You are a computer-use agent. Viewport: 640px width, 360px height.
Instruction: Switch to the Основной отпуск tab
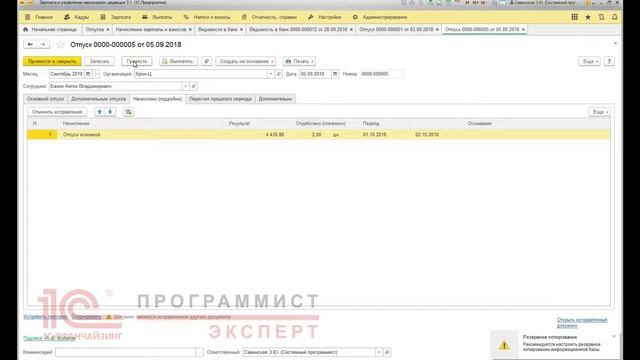click(45, 99)
